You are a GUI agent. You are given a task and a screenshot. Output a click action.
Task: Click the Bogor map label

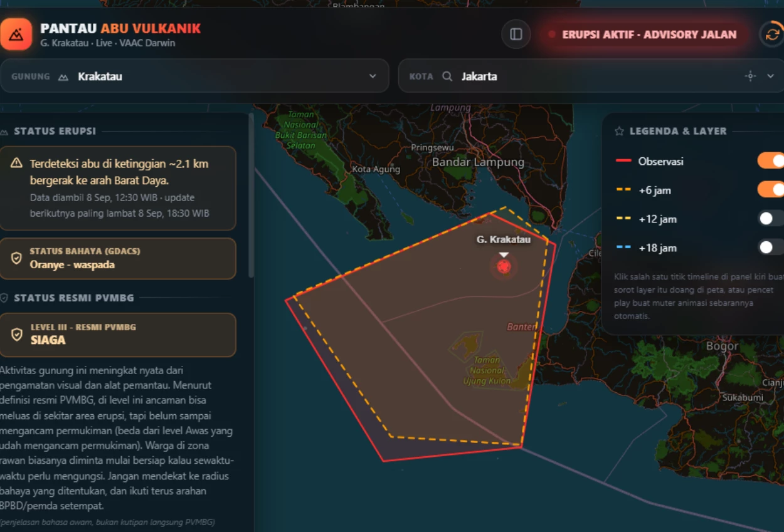coord(722,347)
